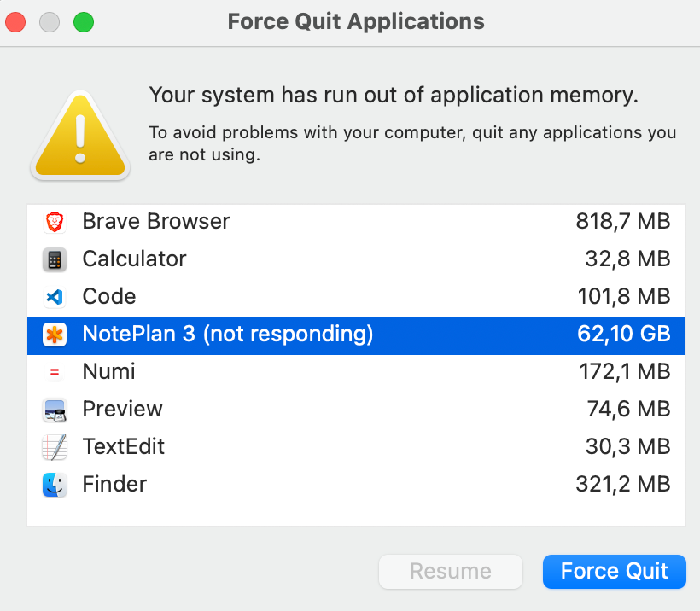
Task: Select Numi in the application list
Action: [356, 372]
